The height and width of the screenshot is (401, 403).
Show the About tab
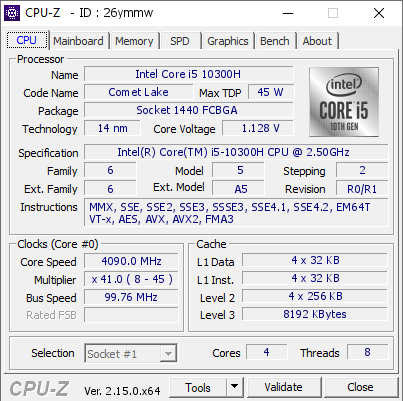[x=317, y=41]
